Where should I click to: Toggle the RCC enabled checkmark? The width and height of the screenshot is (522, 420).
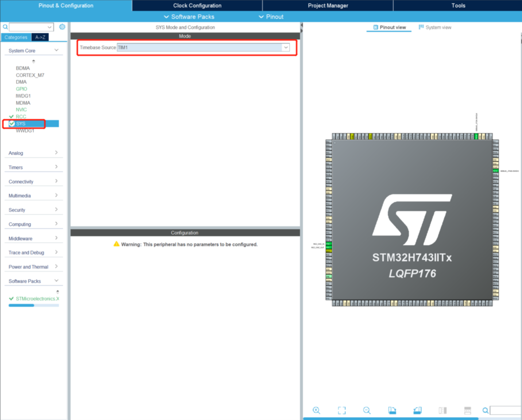[x=12, y=116]
